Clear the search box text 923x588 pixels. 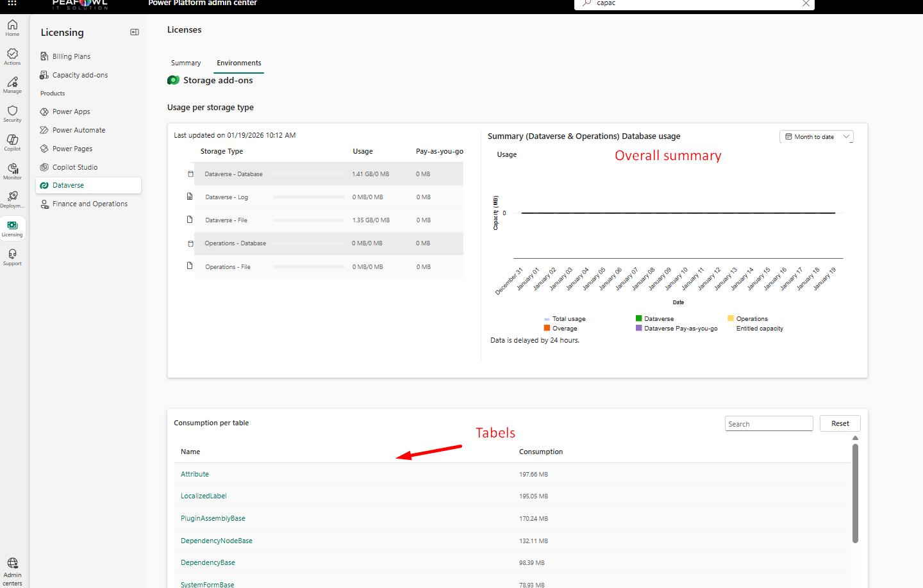pyautogui.click(x=806, y=3)
